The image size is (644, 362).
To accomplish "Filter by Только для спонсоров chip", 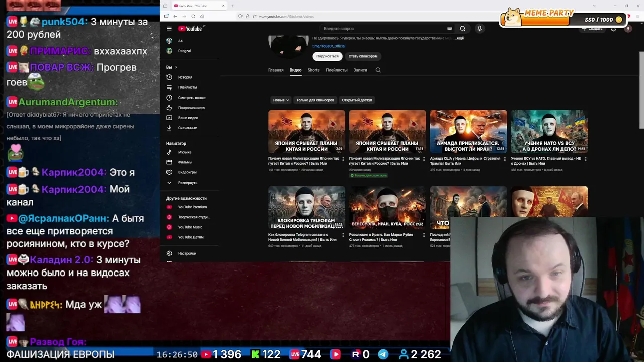I will pos(315,100).
